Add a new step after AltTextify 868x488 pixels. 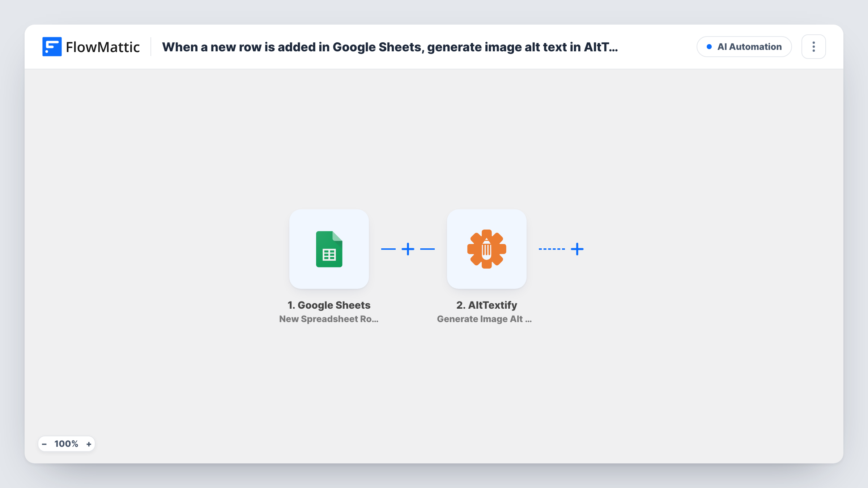577,249
